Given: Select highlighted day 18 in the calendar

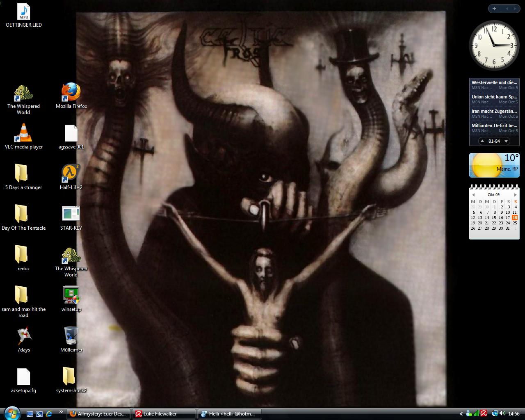Looking at the screenshot, I should (515, 218).
